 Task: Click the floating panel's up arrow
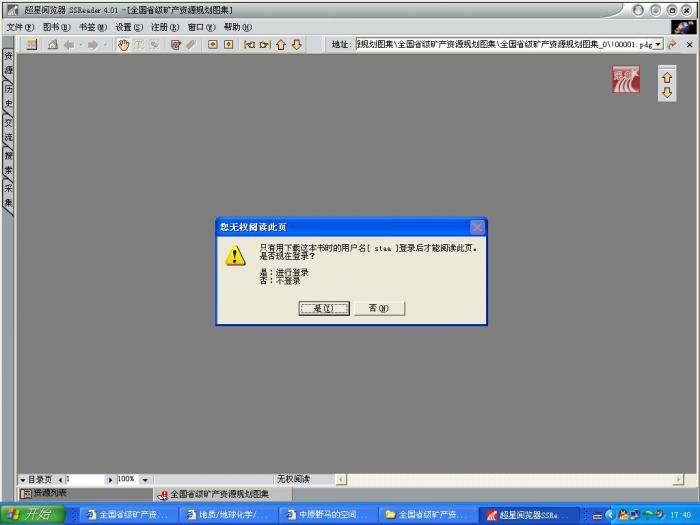(x=667, y=77)
